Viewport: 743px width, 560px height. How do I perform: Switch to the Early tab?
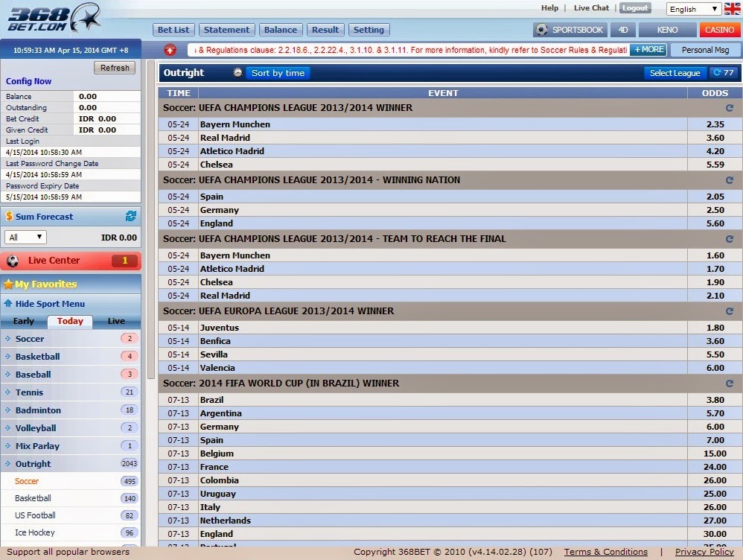(24, 321)
